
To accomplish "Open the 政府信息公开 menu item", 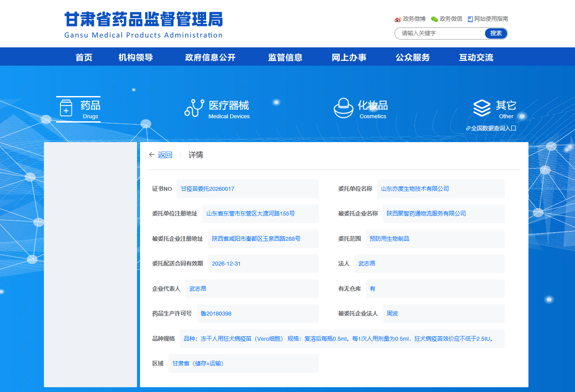I will tap(210, 57).
